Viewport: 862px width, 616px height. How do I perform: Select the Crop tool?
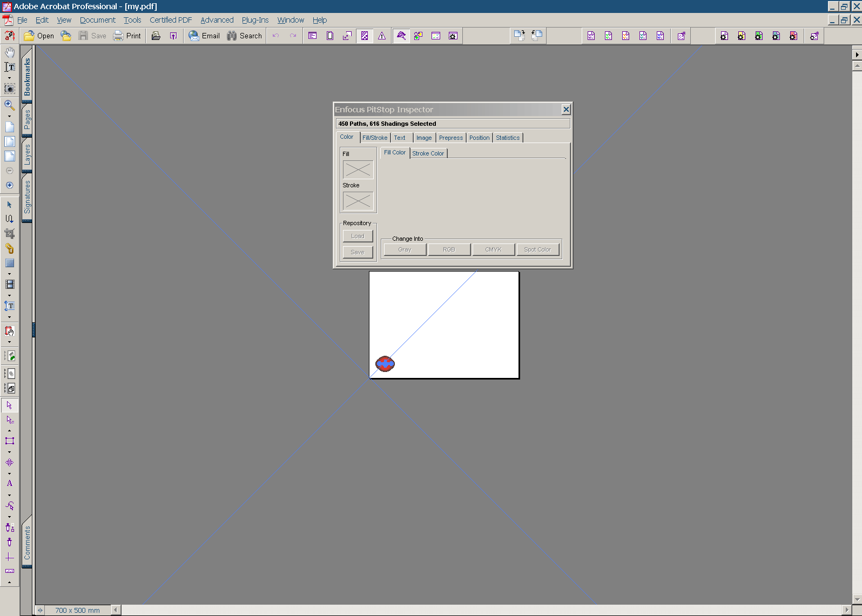point(10,234)
